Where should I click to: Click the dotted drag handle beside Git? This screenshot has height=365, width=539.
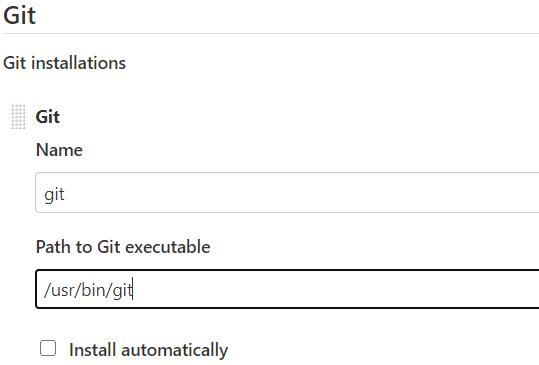[x=18, y=117]
